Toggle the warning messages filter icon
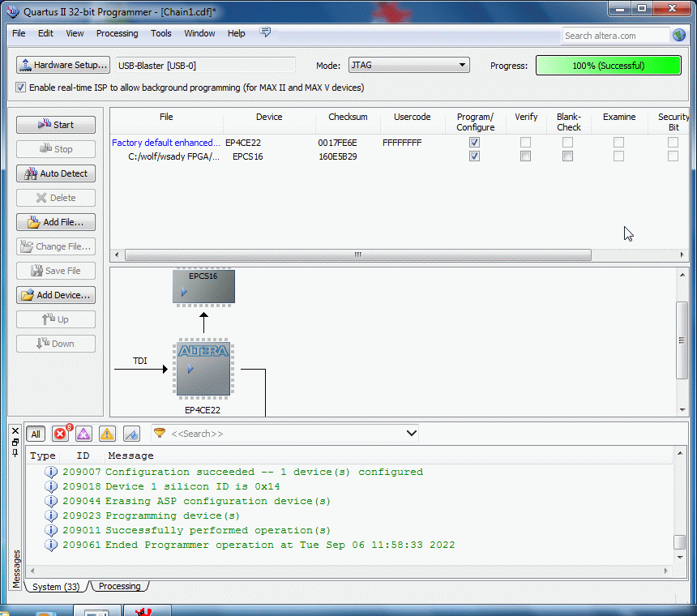This screenshot has width=697, height=616. pos(107,434)
